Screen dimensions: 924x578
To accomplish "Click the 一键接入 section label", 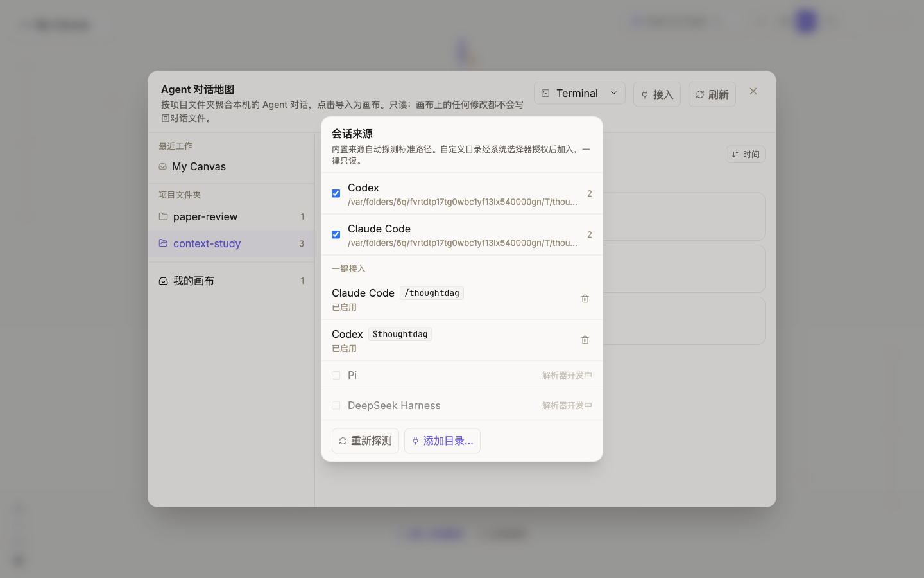I will click(348, 268).
